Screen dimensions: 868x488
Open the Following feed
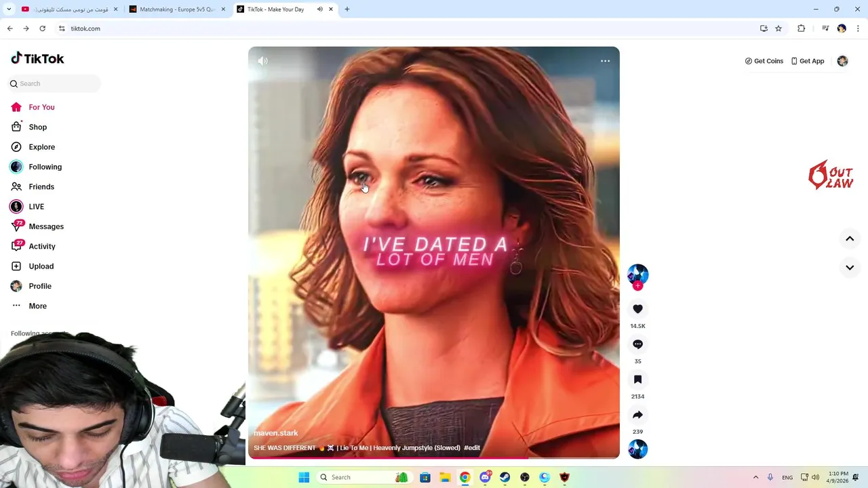tap(36, 167)
